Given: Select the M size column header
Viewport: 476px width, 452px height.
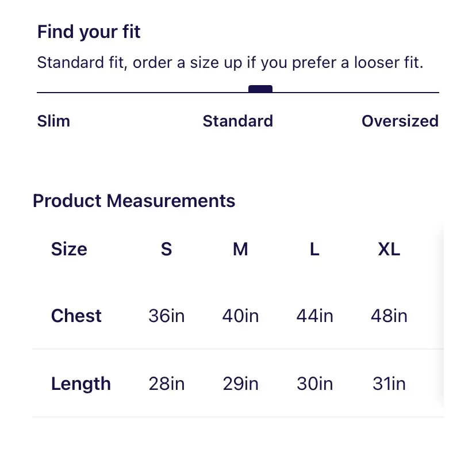Looking at the screenshot, I should click(x=240, y=249).
